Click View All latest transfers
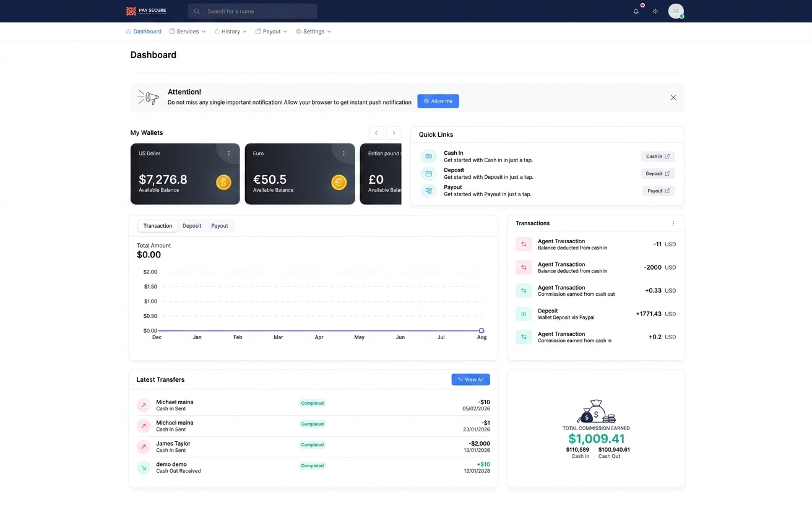This screenshot has height=505, width=812. (471, 379)
